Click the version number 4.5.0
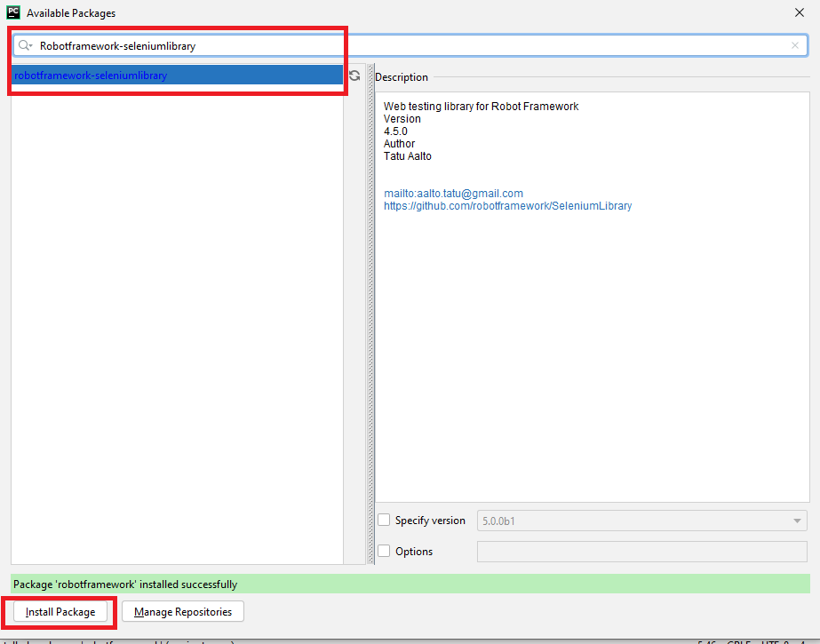Image resolution: width=820 pixels, height=644 pixels. point(395,131)
